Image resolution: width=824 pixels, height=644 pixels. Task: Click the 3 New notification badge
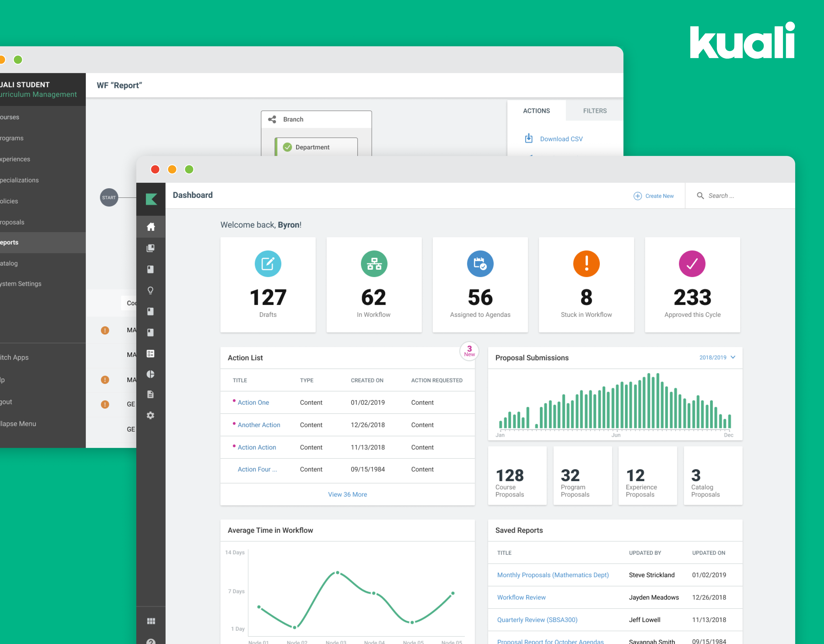[x=469, y=351]
